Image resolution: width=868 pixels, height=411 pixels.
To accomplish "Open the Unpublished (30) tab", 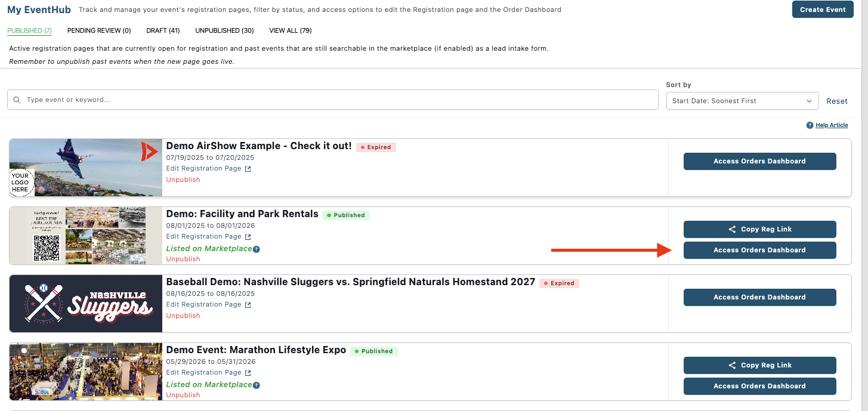I will (x=224, y=30).
